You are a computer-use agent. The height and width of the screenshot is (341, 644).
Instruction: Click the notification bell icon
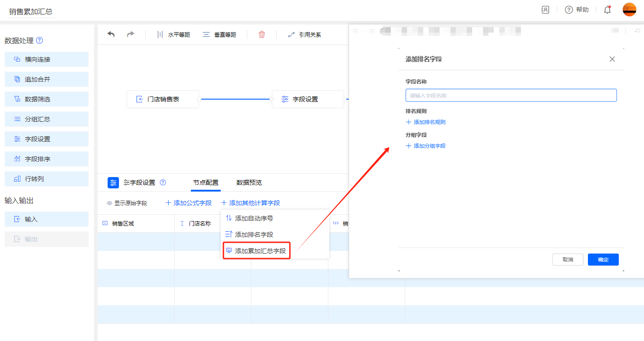(x=607, y=10)
